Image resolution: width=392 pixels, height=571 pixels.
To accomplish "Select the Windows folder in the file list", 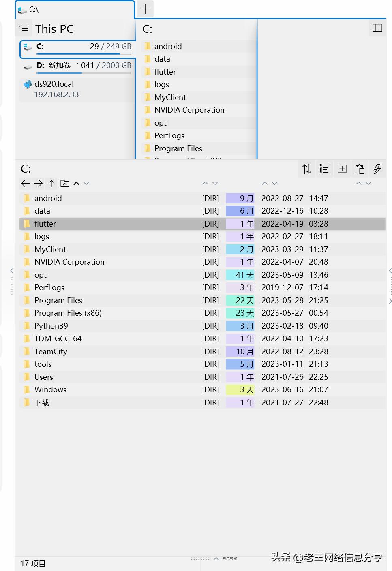I will point(50,389).
